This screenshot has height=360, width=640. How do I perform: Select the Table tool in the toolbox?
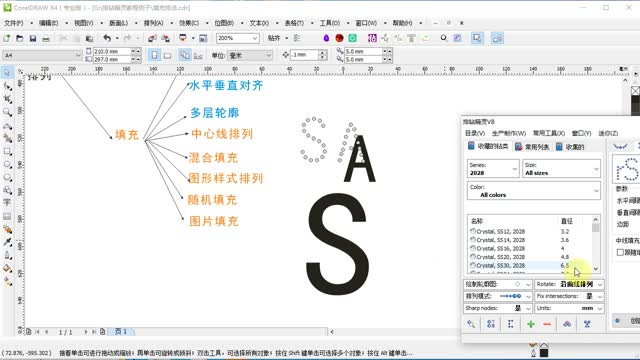click(7, 216)
